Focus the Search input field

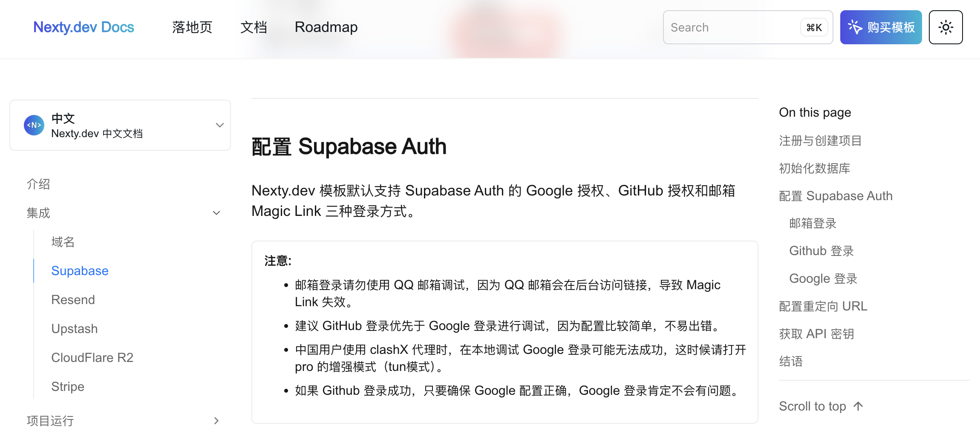[748, 27]
